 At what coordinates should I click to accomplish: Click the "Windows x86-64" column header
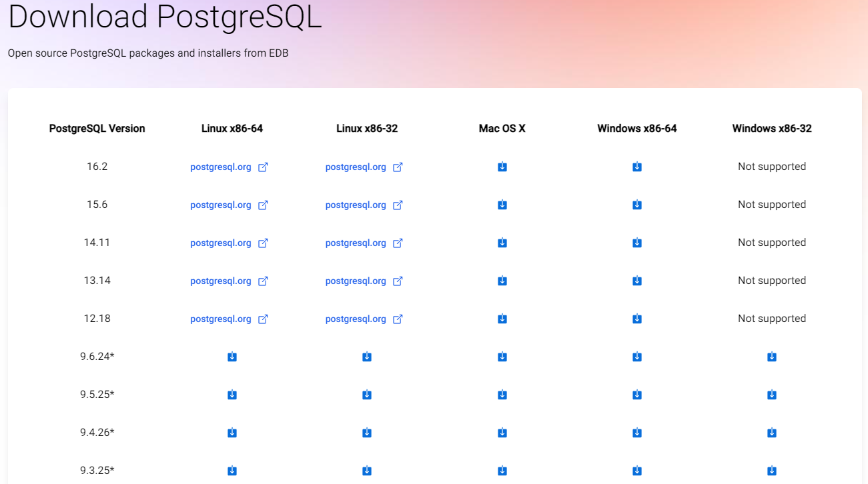[637, 129]
